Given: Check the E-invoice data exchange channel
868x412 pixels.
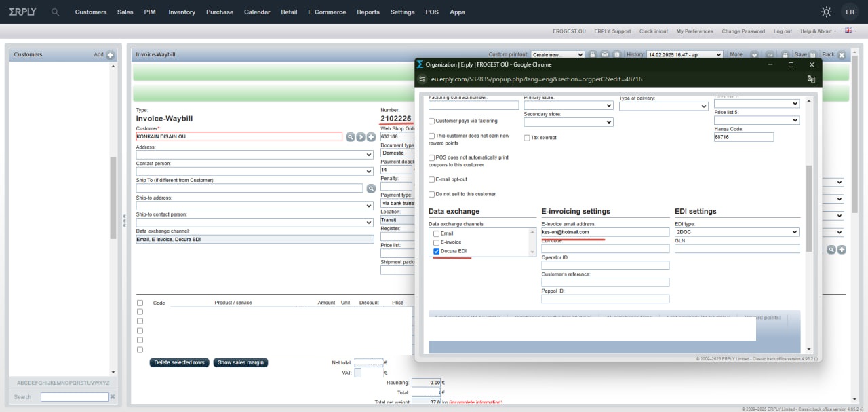Looking at the screenshot, I should pos(437,242).
